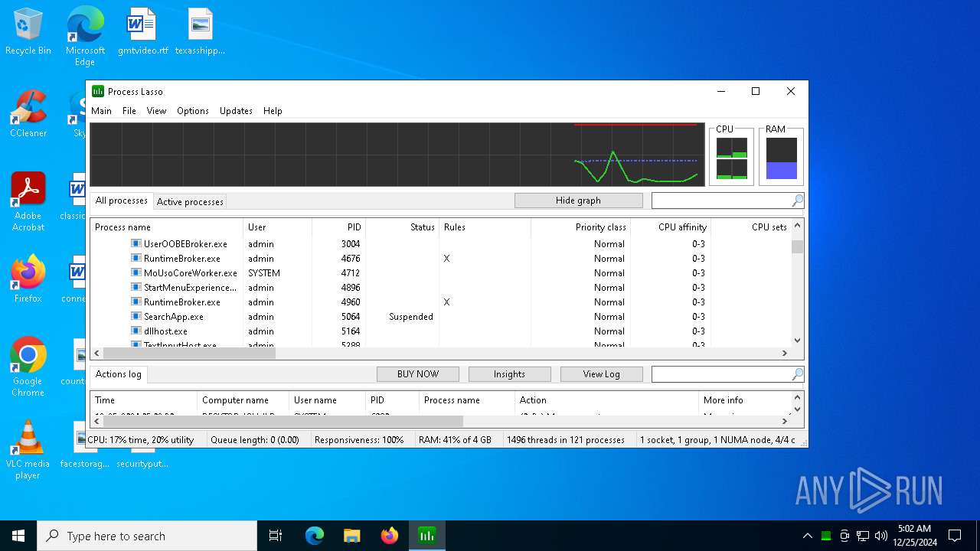
Task: Click UserOOBEBroker.exe process icon
Action: coord(136,244)
